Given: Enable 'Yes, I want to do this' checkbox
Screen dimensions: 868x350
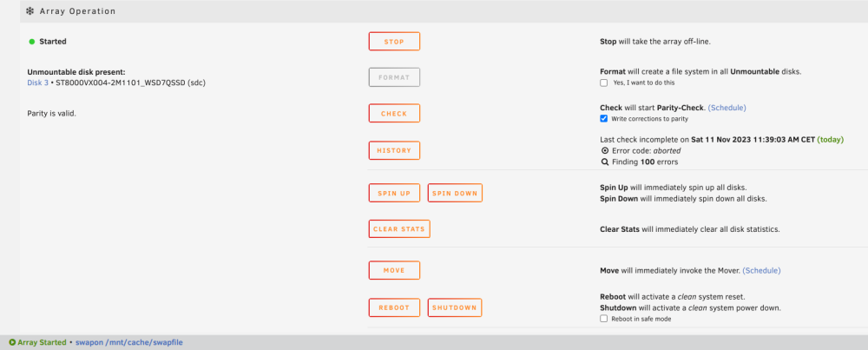Looking at the screenshot, I should click(604, 83).
